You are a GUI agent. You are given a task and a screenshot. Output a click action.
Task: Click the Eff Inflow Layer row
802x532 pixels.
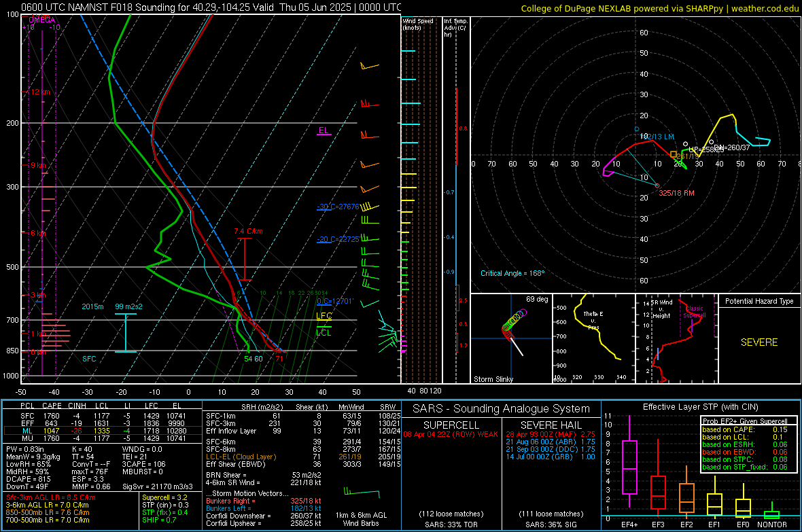point(303,431)
